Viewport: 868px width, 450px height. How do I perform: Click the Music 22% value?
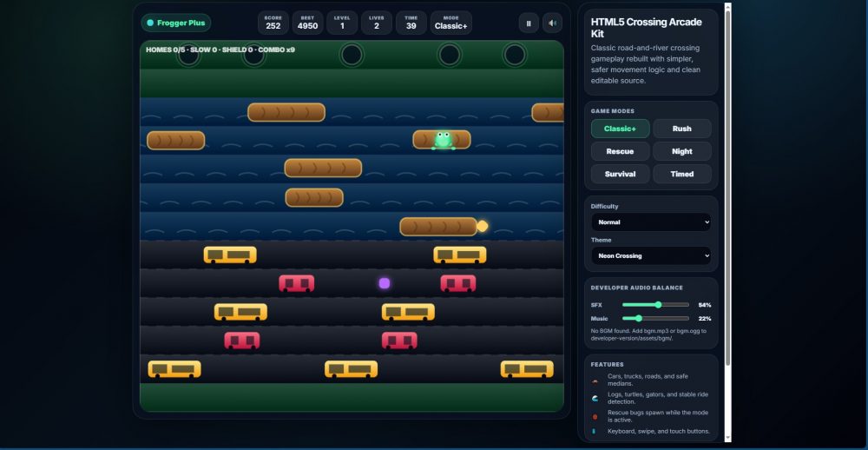point(705,319)
